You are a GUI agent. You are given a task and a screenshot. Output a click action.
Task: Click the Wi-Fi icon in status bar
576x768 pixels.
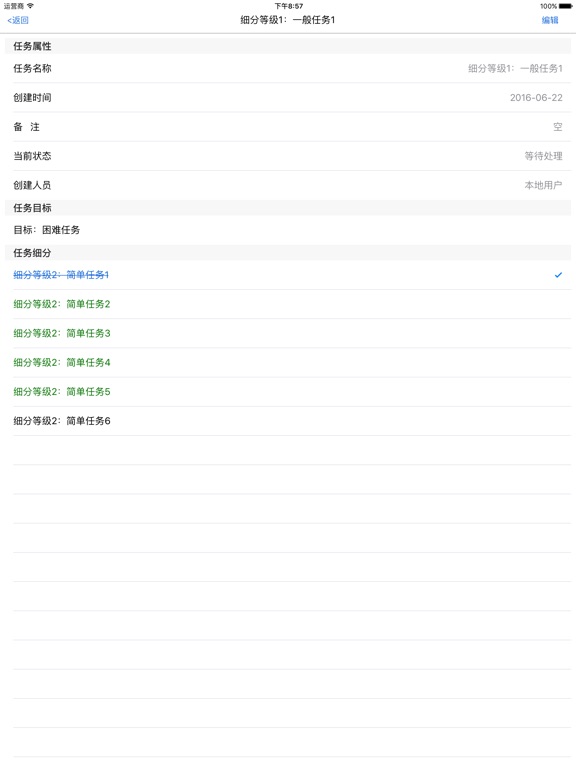30,6
